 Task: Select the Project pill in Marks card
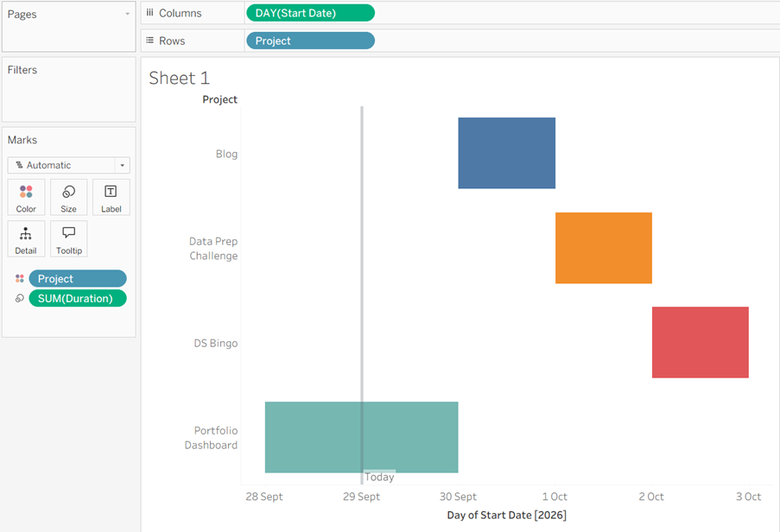click(78, 278)
